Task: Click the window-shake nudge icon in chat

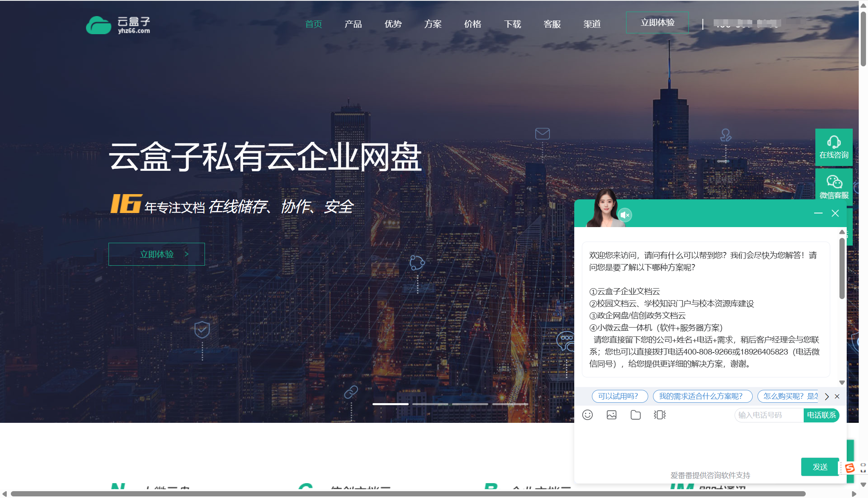Action: [659, 415]
